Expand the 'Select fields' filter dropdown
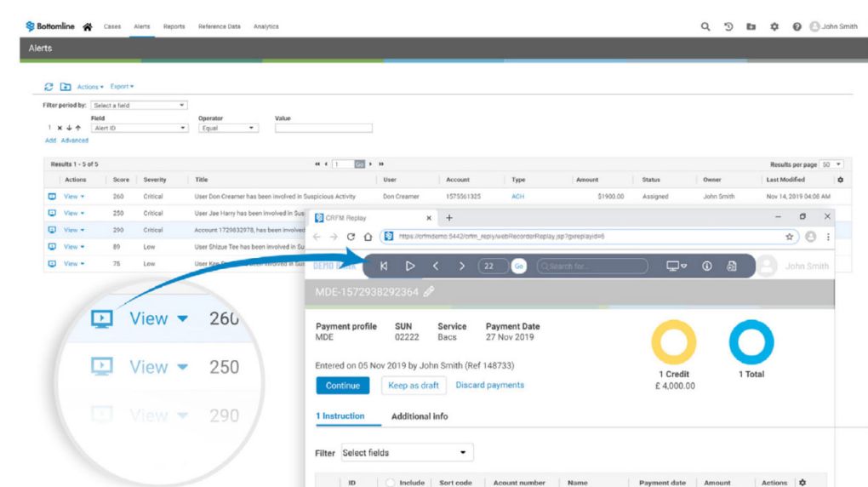The height and width of the screenshot is (487, 868). [407, 452]
